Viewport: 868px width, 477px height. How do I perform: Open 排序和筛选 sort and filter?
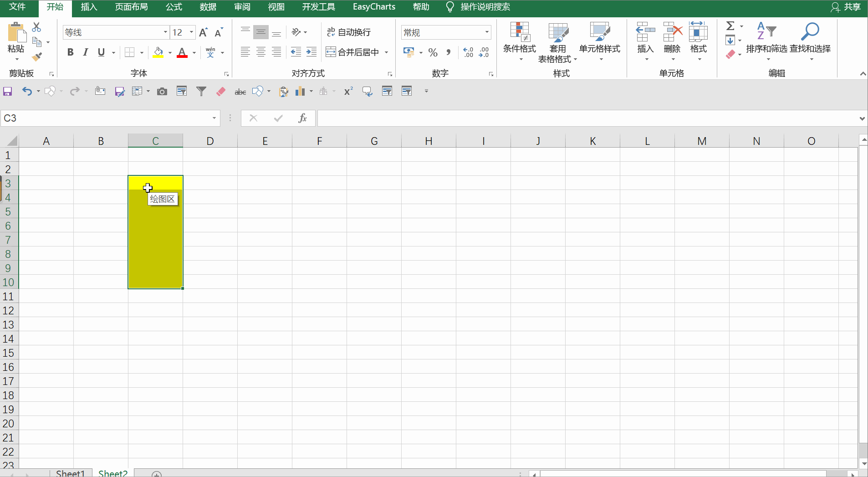(x=767, y=41)
